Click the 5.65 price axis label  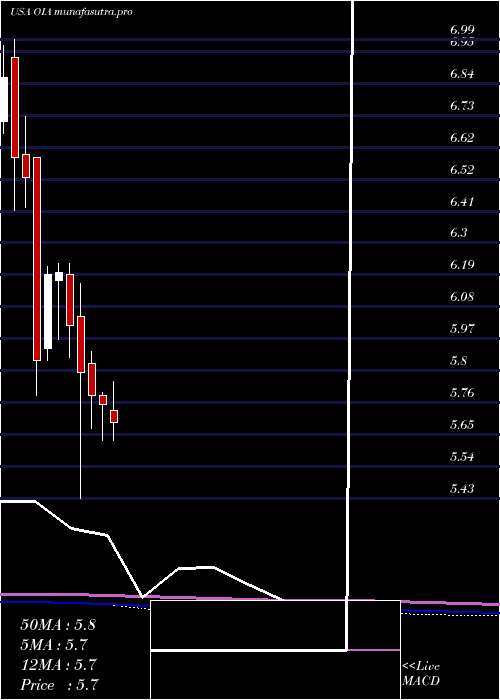(x=462, y=425)
